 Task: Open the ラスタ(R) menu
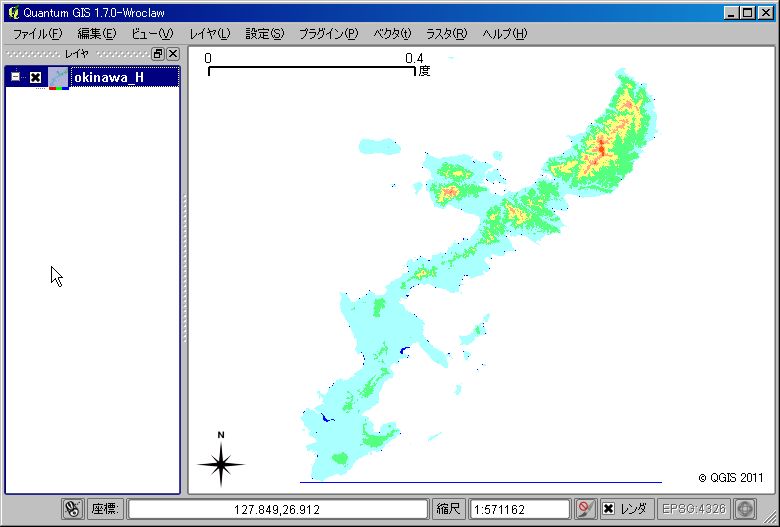click(x=446, y=33)
